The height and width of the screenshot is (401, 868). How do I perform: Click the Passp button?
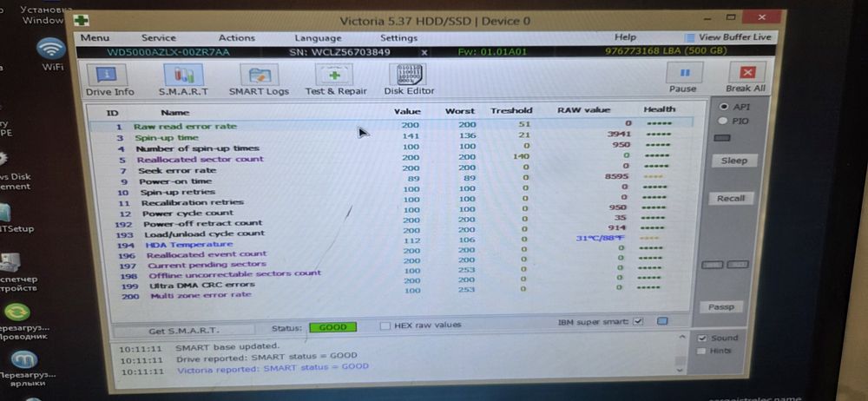click(x=720, y=307)
